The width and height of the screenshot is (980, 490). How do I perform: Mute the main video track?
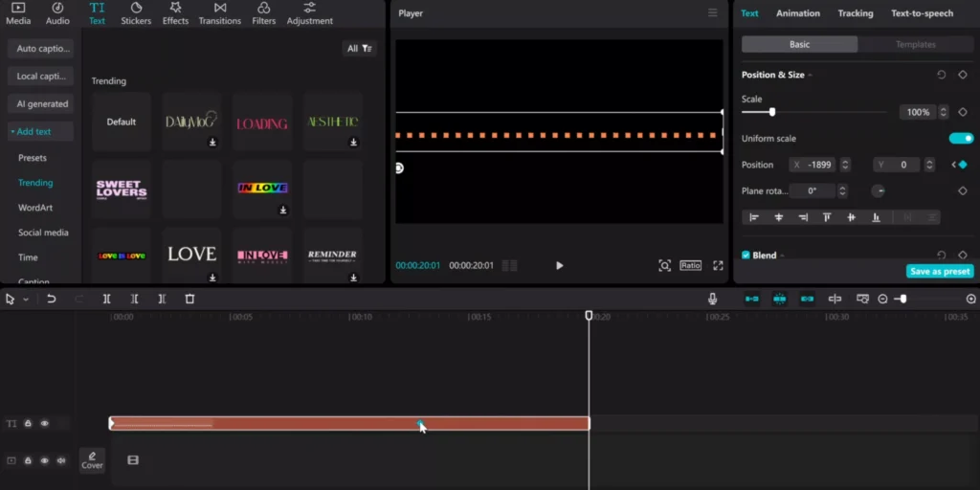click(x=60, y=460)
